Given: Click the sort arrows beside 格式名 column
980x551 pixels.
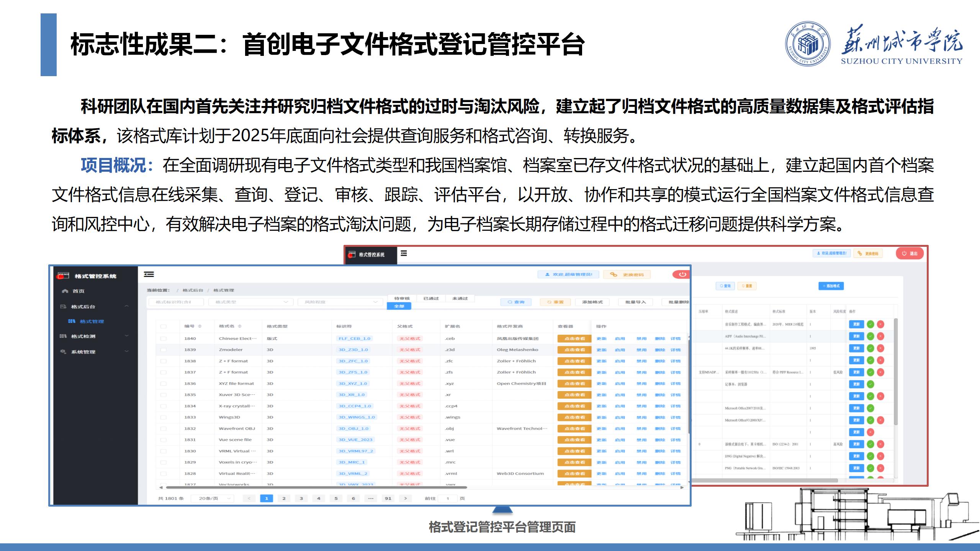Looking at the screenshot, I should (x=240, y=326).
